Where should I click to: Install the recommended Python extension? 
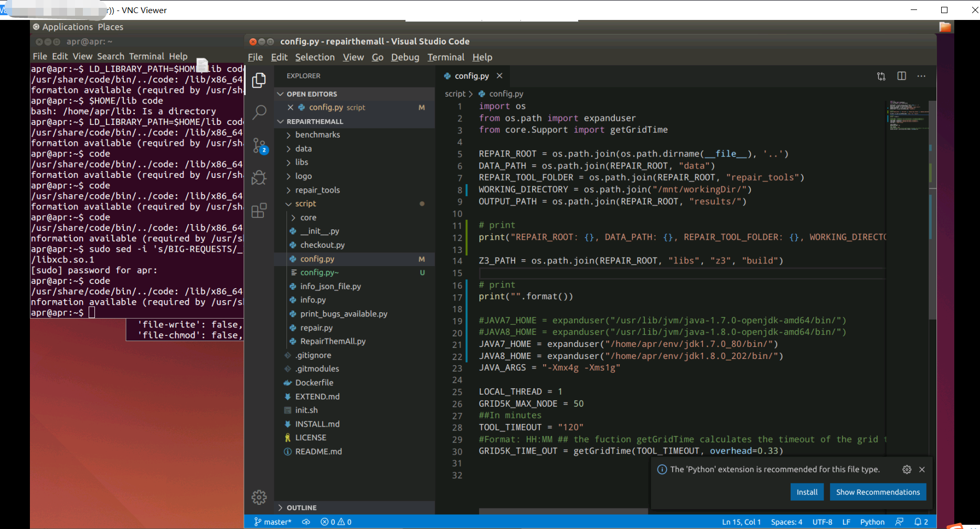(x=807, y=492)
